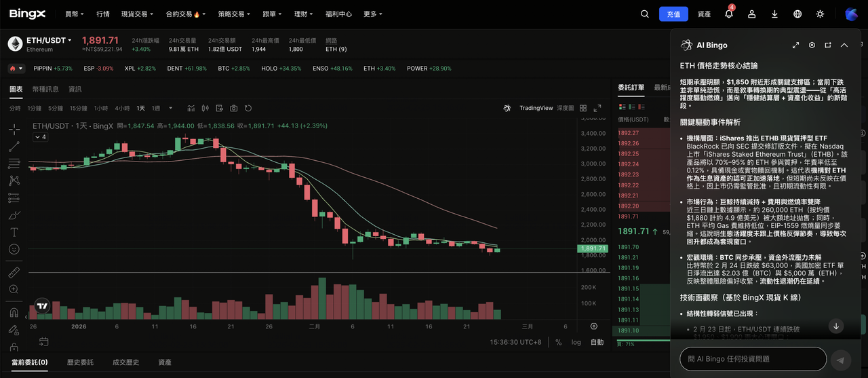
Task: Select the trend line drawing tool
Action: (14, 146)
